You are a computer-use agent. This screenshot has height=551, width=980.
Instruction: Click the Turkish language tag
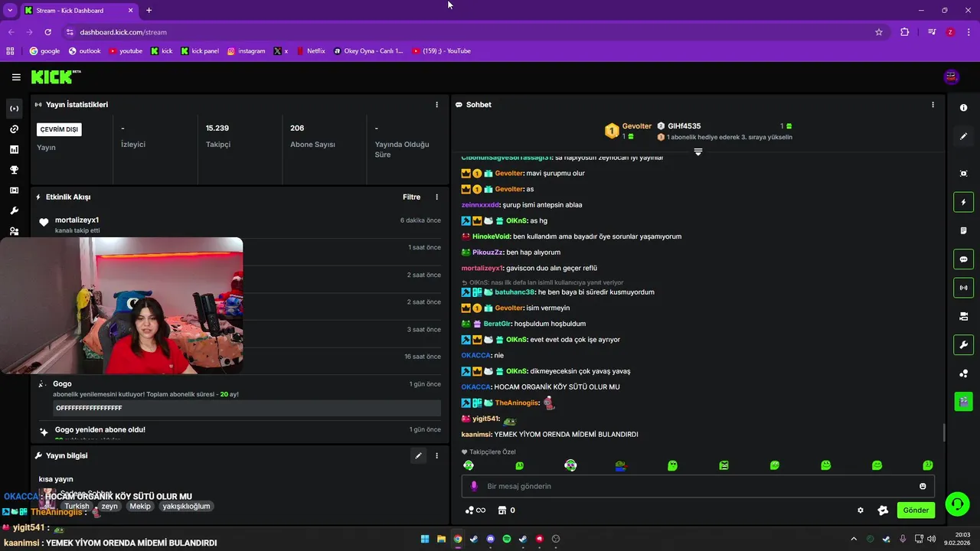[x=77, y=506]
